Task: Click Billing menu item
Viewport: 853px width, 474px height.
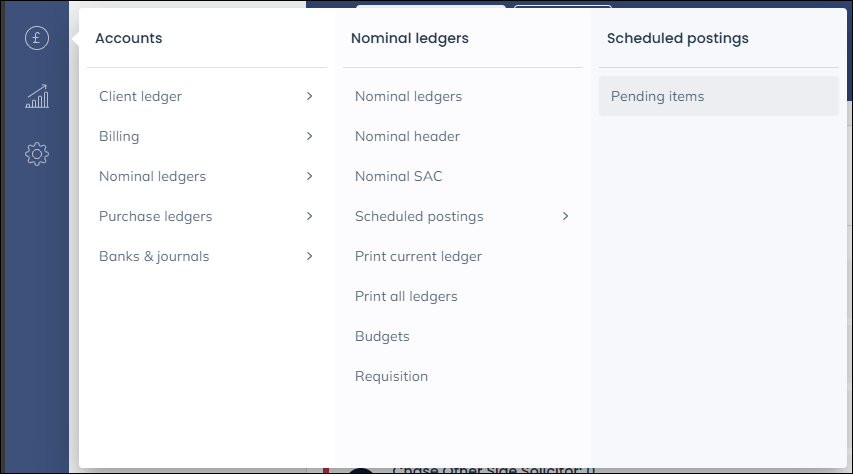Action: [119, 136]
